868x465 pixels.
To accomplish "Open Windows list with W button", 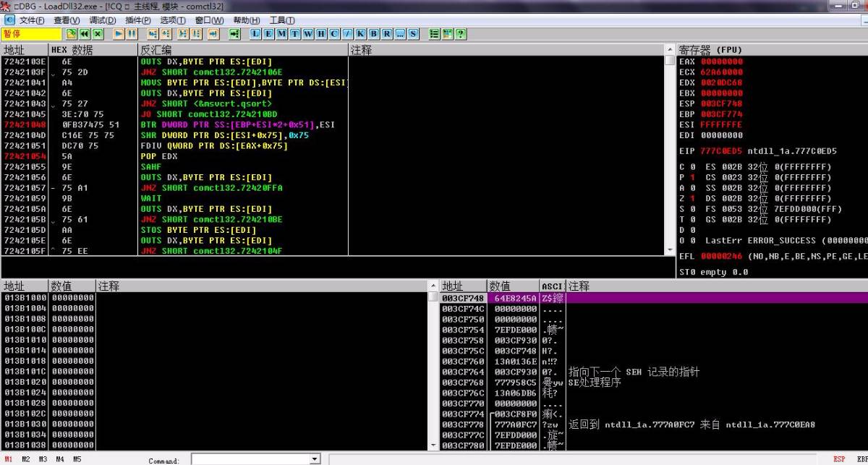I will [x=308, y=33].
